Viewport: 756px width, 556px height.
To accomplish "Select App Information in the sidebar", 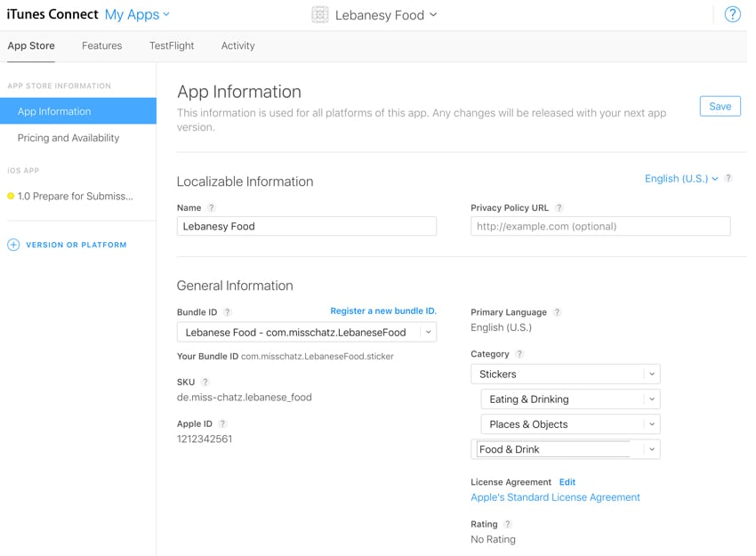I will (x=78, y=111).
